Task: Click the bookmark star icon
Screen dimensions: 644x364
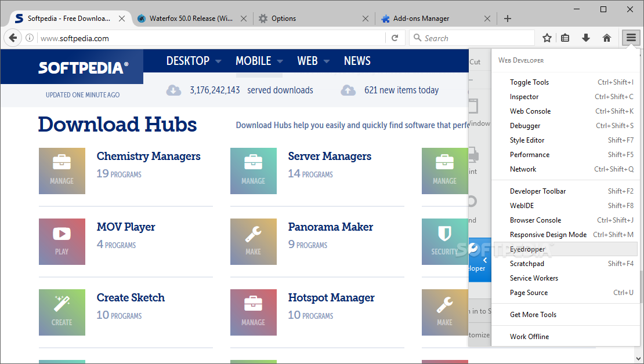Action: (547, 38)
